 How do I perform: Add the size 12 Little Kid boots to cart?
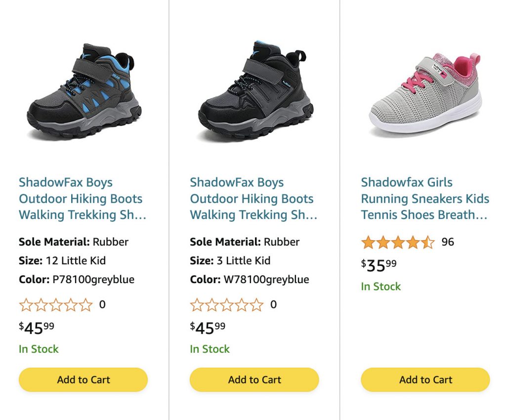(x=84, y=379)
